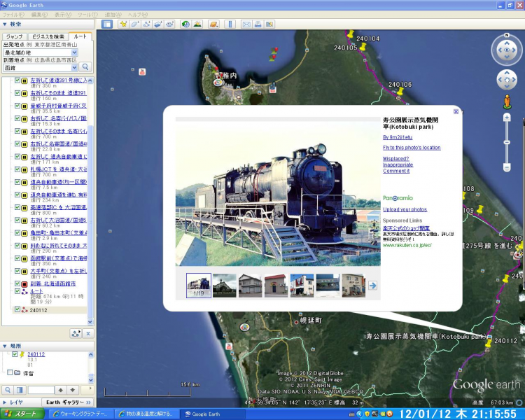
Task: Uncheck the 240112 placemark in Places
Action: click(x=15, y=354)
